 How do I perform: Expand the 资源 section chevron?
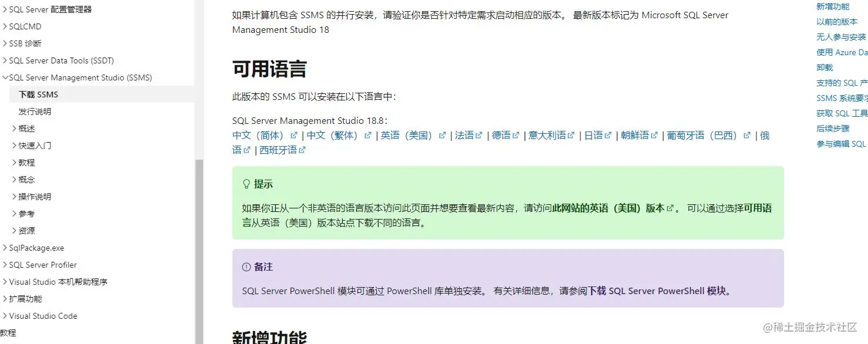(x=14, y=231)
